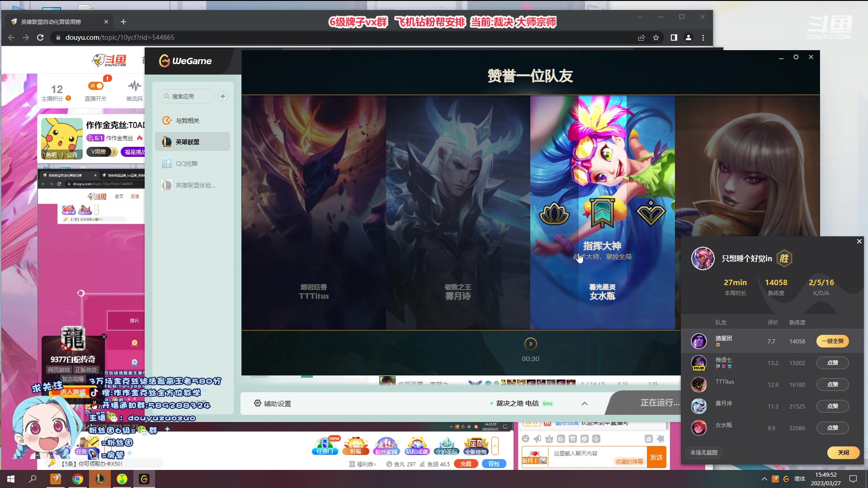This screenshot has height=488, width=868.
Task: Select the lotus honor icon on 女水瓶
Action: (x=554, y=213)
